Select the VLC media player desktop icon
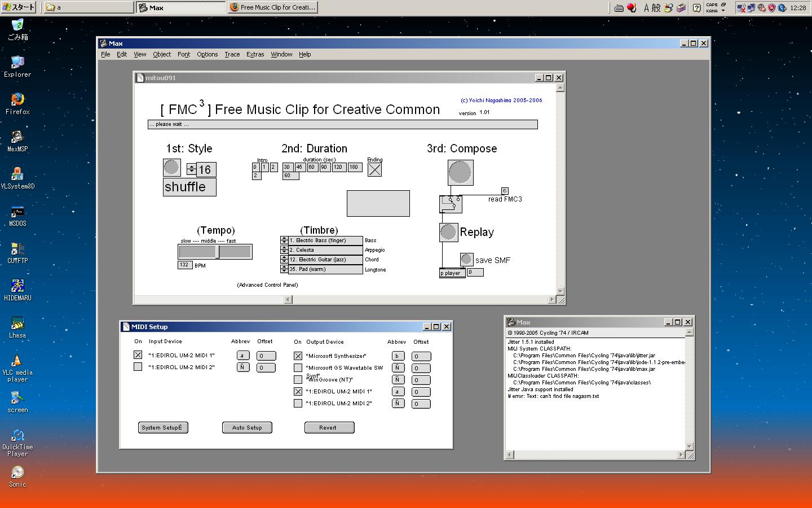The image size is (812, 508). click(17, 368)
